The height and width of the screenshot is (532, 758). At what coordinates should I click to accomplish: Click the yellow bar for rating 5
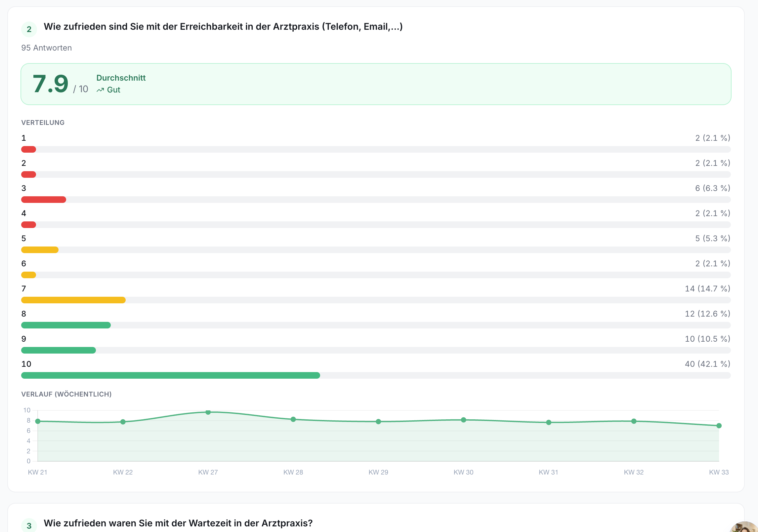coord(40,250)
